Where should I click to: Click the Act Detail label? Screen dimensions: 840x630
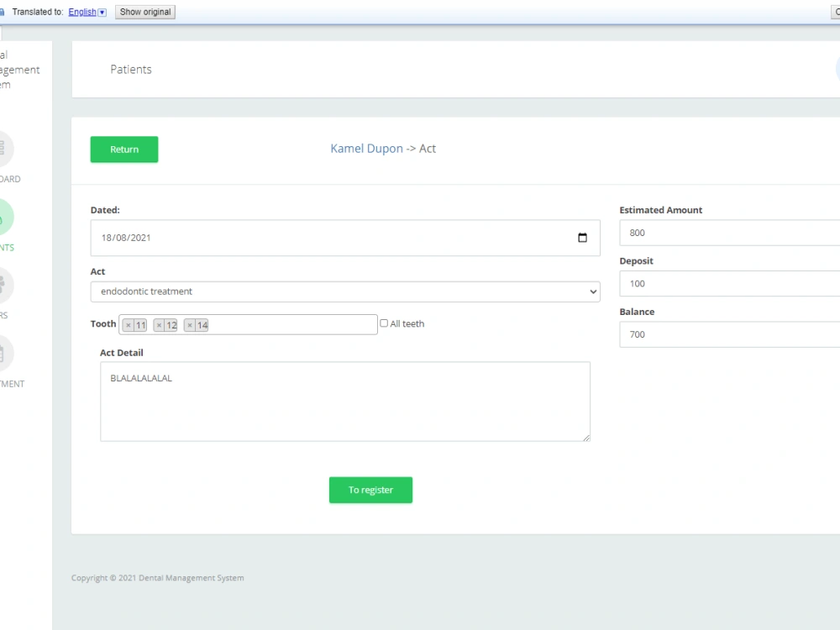(x=122, y=353)
